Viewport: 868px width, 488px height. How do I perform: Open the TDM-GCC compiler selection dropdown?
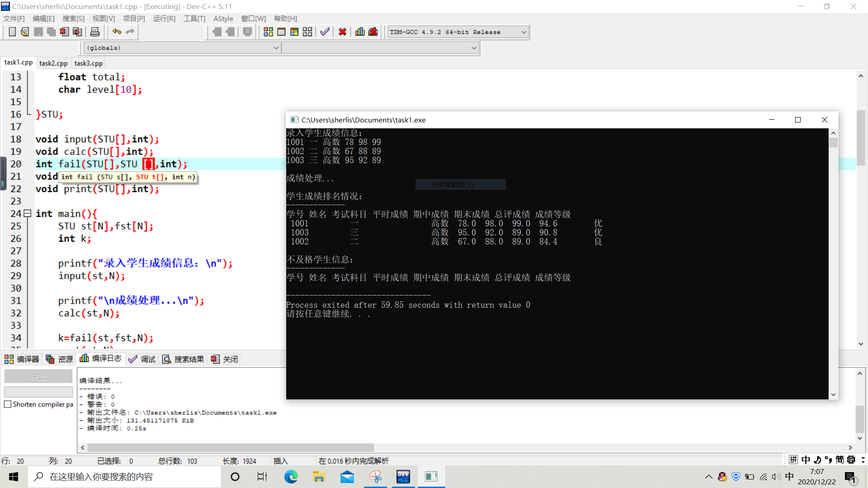click(x=524, y=32)
